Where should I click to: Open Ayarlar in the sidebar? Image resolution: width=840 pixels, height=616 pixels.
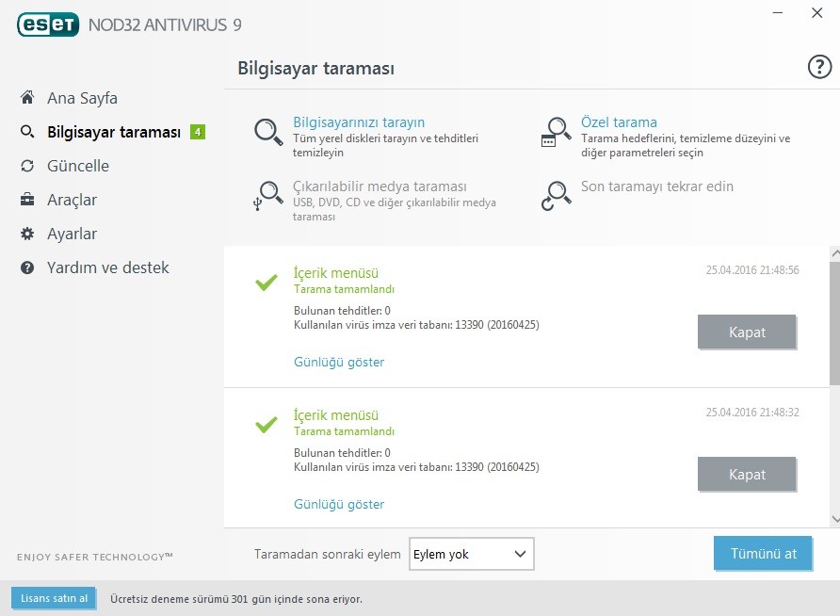[72, 234]
